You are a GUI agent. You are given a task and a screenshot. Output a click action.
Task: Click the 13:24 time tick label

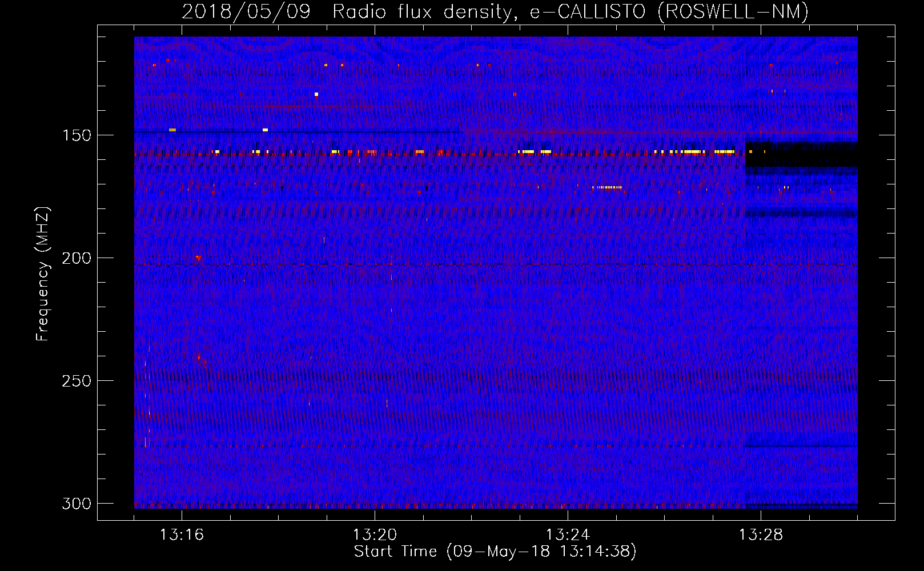coord(568,535)
